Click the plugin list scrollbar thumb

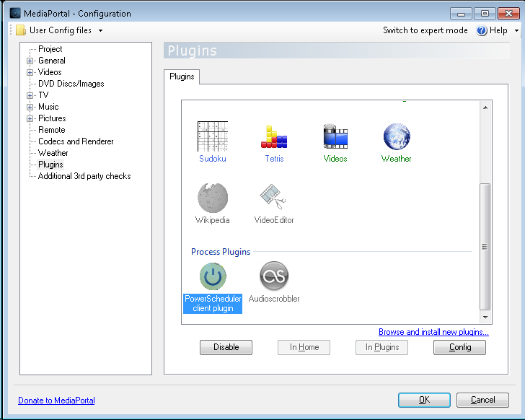[485, 247]
